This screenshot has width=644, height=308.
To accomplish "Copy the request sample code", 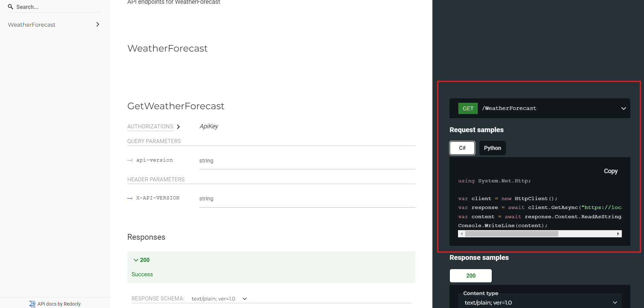I will click(611, 171).
